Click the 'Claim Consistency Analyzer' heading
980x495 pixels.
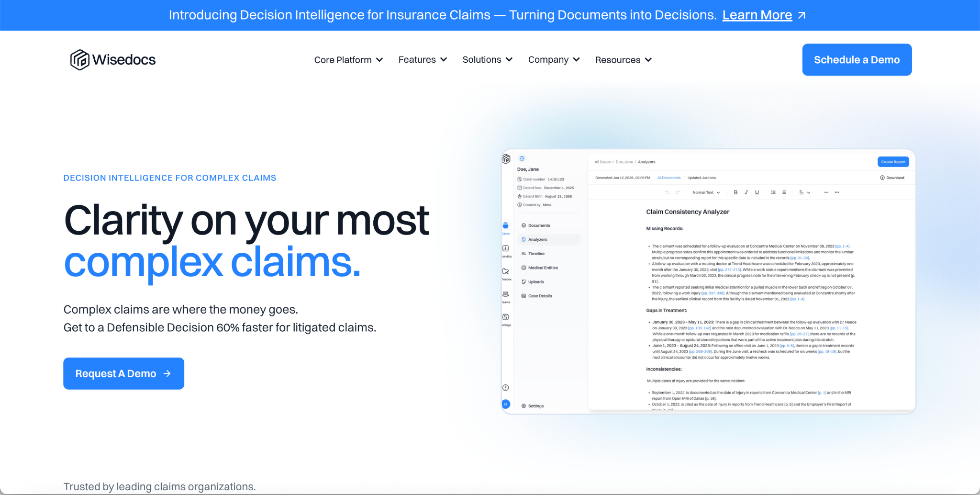pyautogui.click(x=688, y=212)
